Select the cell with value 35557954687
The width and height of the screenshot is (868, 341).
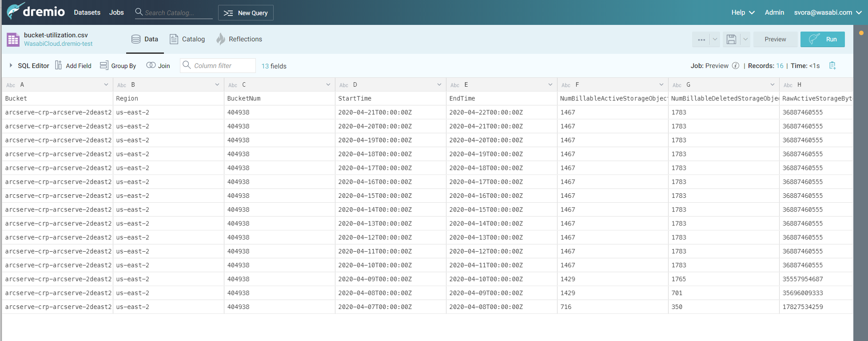816,279
